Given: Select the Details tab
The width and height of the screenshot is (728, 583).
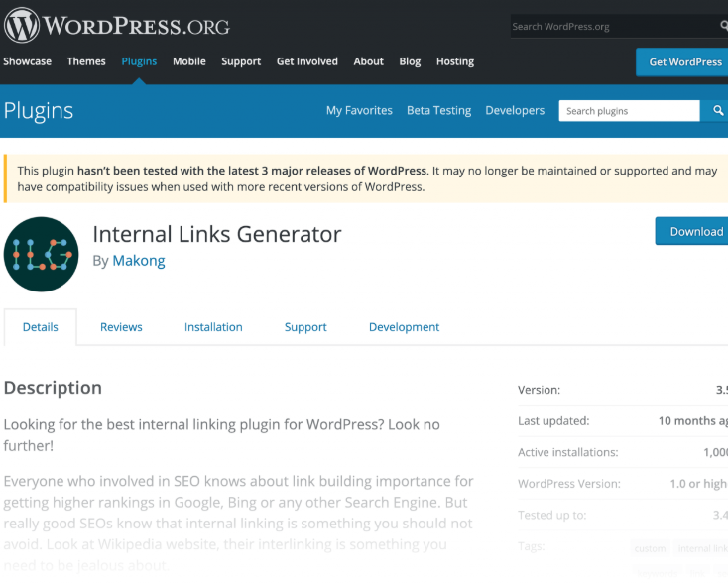Looking at the screenshot, I should pos(41,327).
